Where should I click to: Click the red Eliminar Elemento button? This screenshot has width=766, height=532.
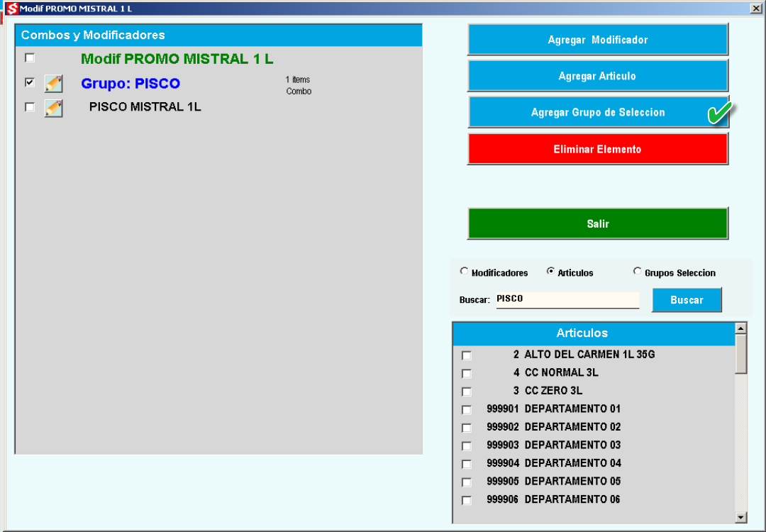598,149
